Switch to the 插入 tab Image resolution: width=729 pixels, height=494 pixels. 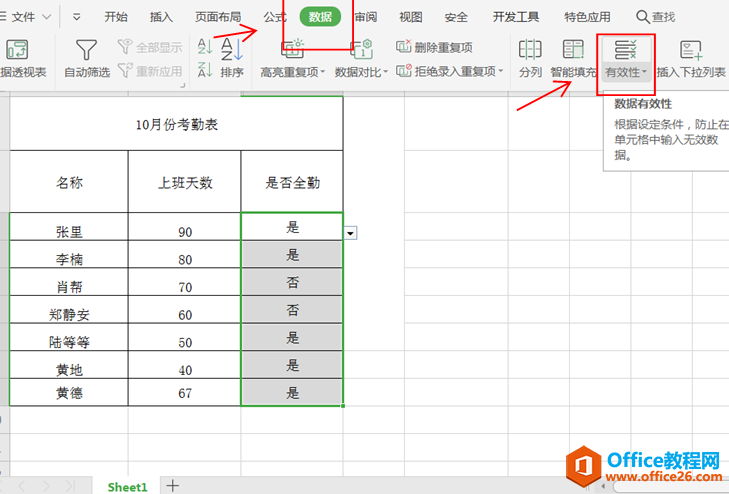[161, 17]
